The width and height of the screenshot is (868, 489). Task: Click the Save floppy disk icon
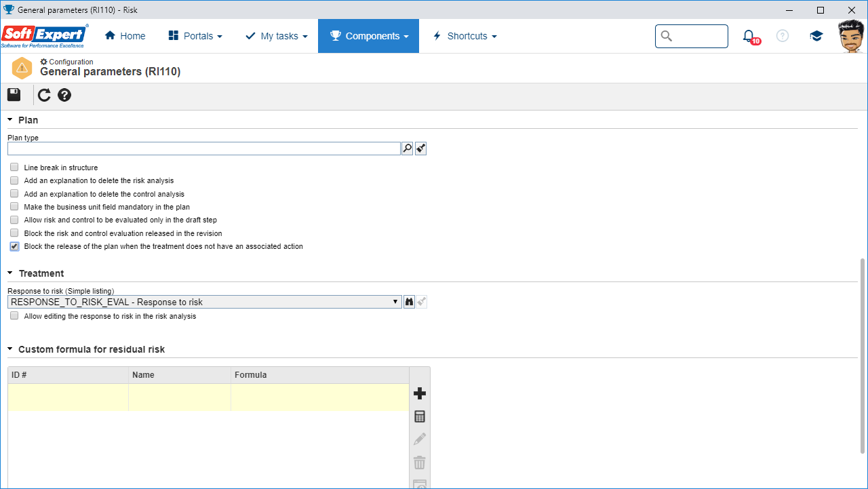[x=14, y=95]
